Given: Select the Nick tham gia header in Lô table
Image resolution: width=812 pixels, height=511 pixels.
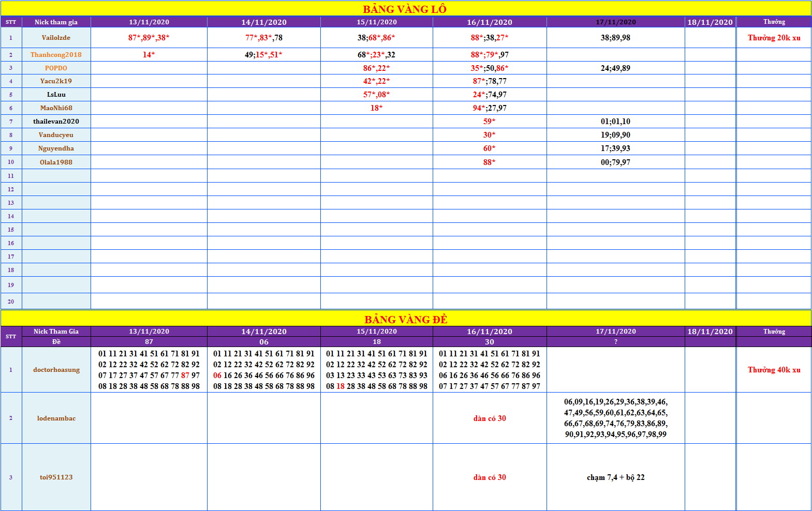Looking at the screenshot, I should click(x=56, y=22).
